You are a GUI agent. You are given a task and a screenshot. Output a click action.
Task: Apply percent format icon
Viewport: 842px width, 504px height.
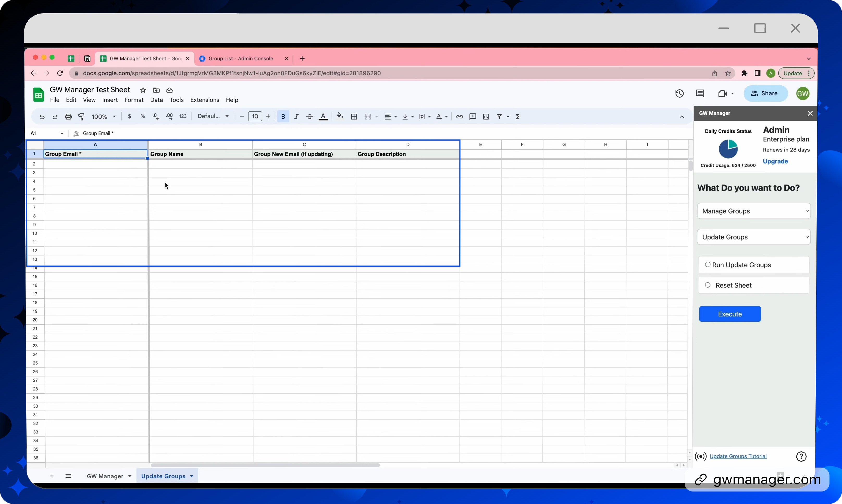pyautogui.click(x=143, y=116)
